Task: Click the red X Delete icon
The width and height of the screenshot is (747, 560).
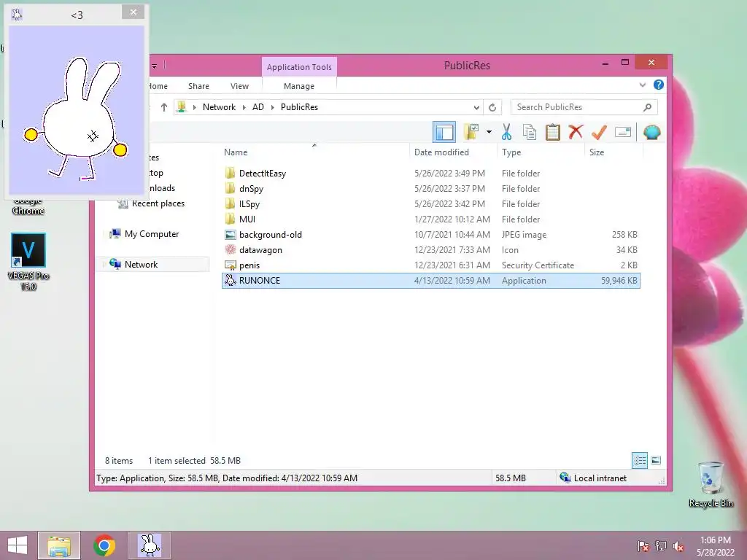Action: [x=576, y=131]
